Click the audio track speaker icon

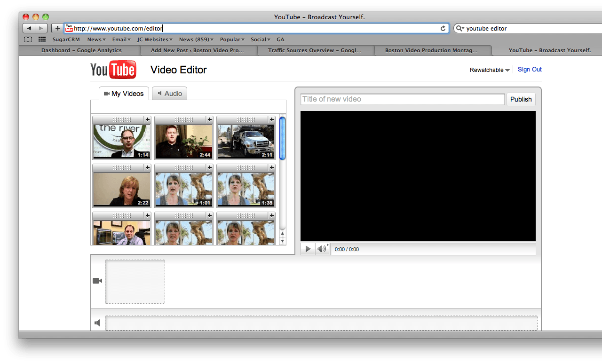pyautogui.click(x=97, y=323)
